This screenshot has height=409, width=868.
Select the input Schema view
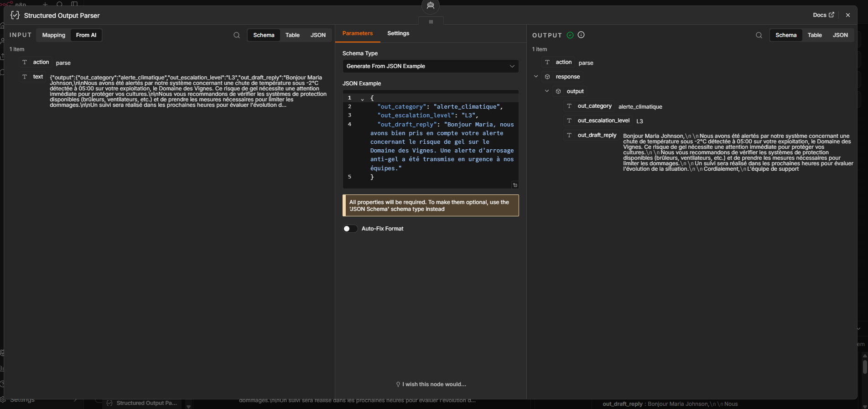(264, 35)
